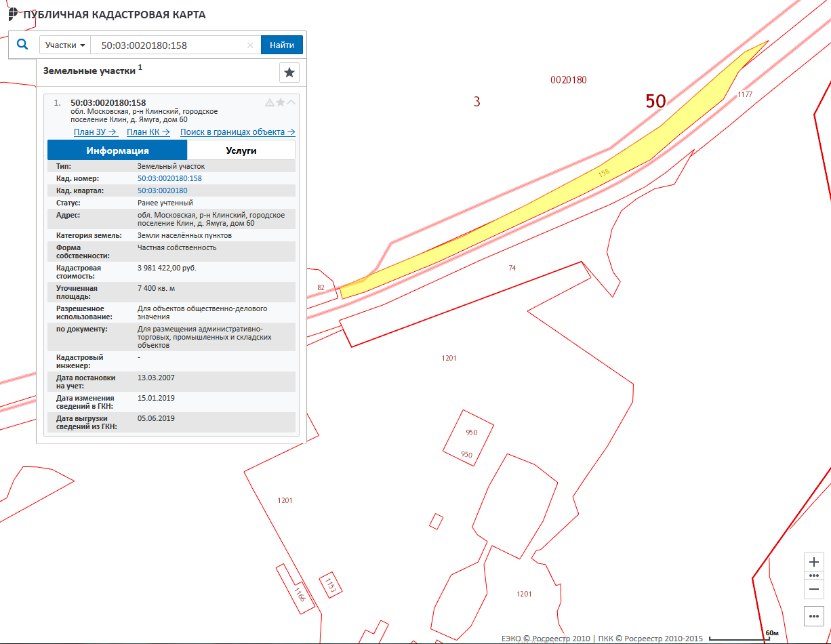Open the План ЗУ link
Viewport: 831px width, 644px height.
[x=96, y=132]
